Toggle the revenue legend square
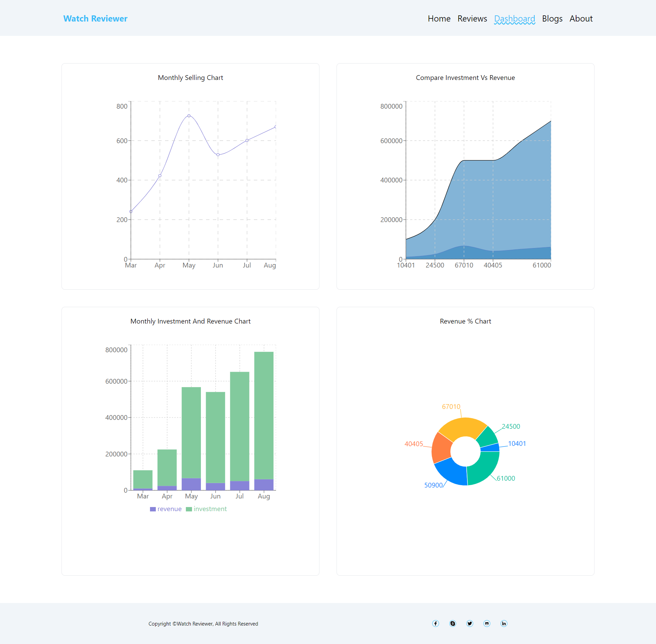 [x=153, y=509]
